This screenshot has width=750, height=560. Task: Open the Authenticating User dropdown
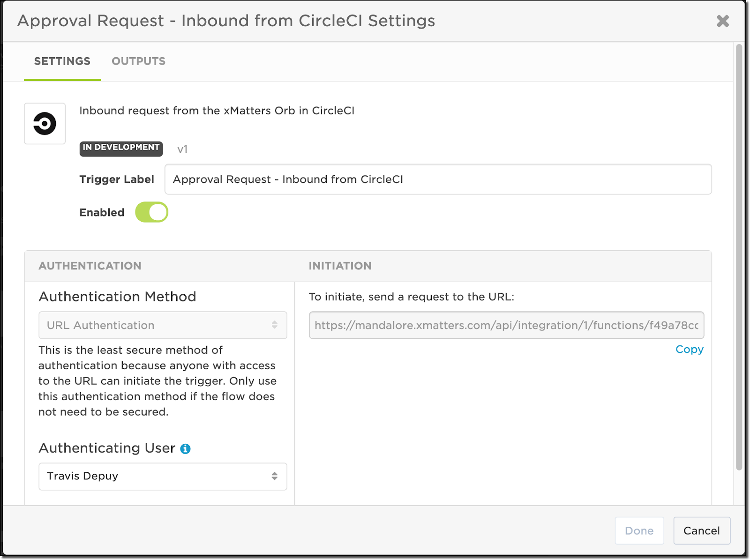click(x=162, y=476)
